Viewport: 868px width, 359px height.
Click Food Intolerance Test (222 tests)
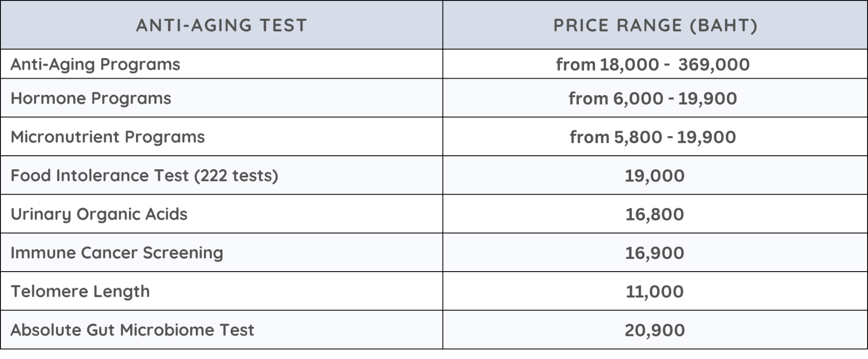click(x=144, y=175)
